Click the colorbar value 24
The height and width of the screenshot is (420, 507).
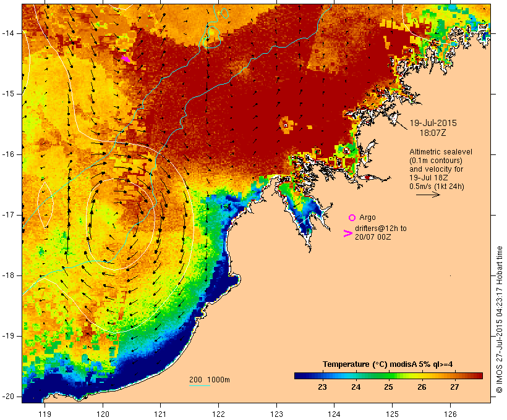click(x=356, y=387)
